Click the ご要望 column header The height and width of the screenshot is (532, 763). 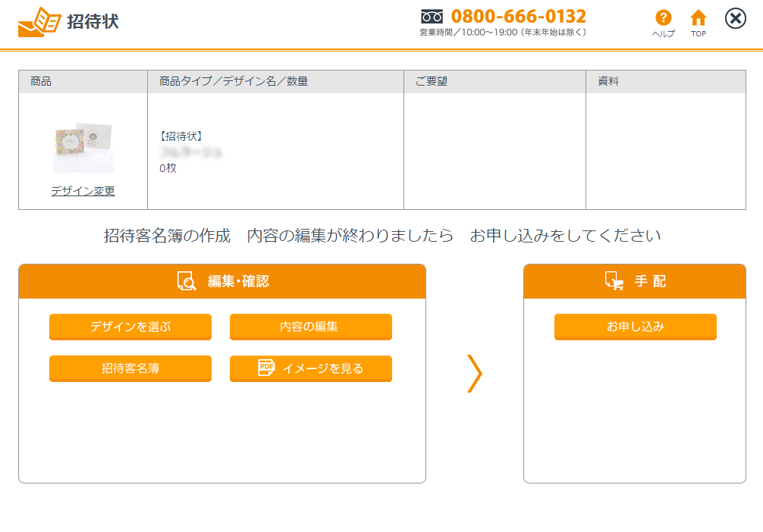pyautogui.click(x=431, y=81)
